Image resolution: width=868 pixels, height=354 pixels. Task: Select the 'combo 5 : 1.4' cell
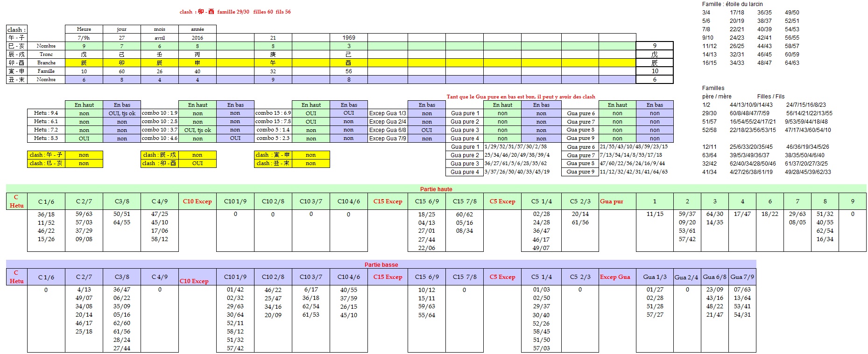(273, 130)
